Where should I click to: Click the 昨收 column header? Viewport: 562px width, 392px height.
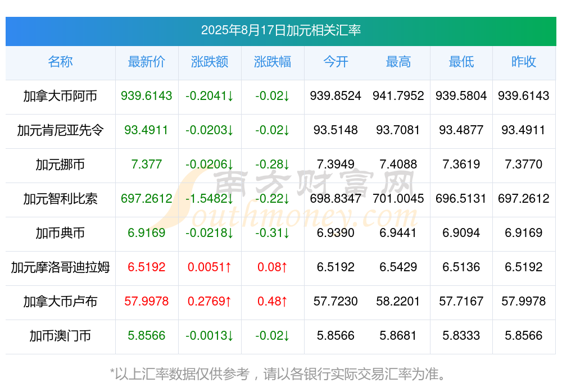(x=524, y=62)
